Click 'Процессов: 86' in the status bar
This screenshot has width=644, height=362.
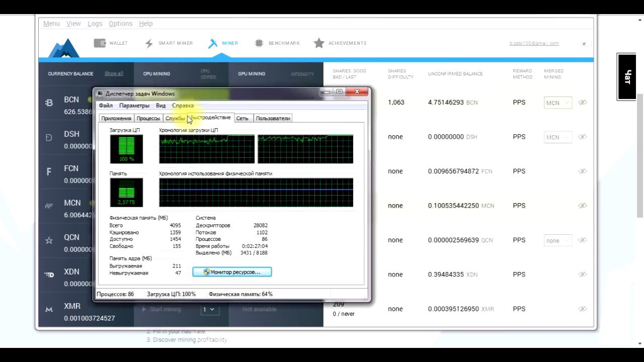pos(115,294)
